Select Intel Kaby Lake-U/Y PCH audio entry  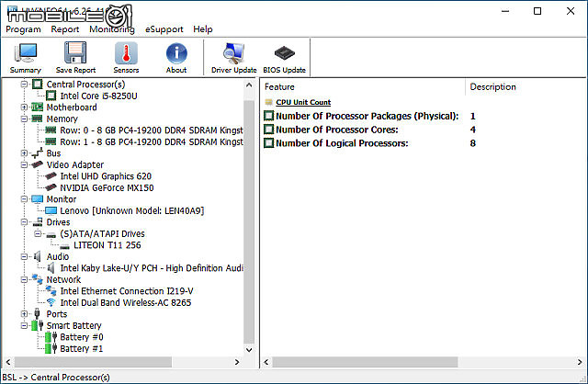click(x=152, y=268)
